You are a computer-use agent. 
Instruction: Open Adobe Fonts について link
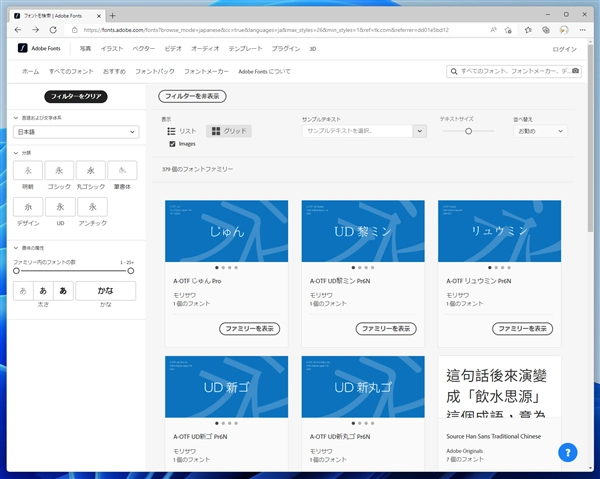click(x=264, y=71)
